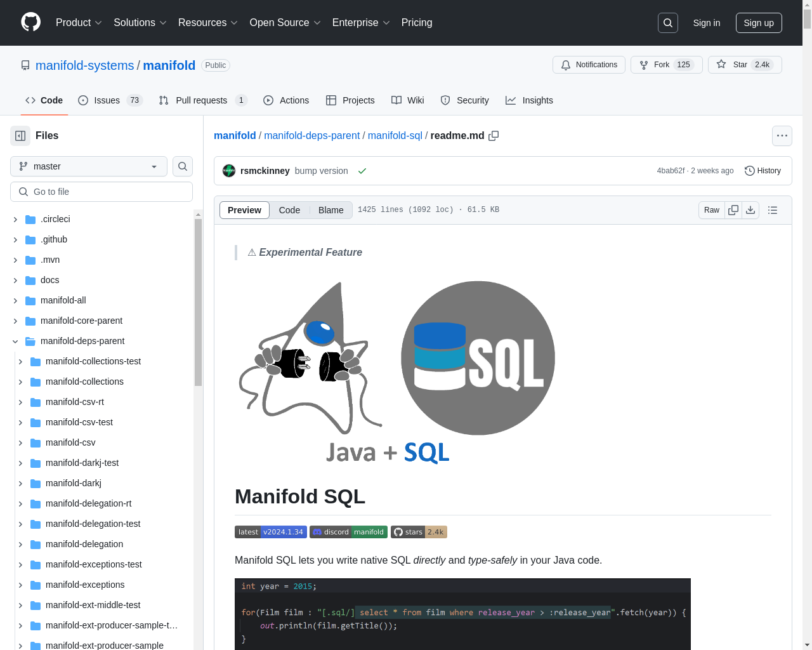Click the Raw button
812x650 pixels.
712,210
